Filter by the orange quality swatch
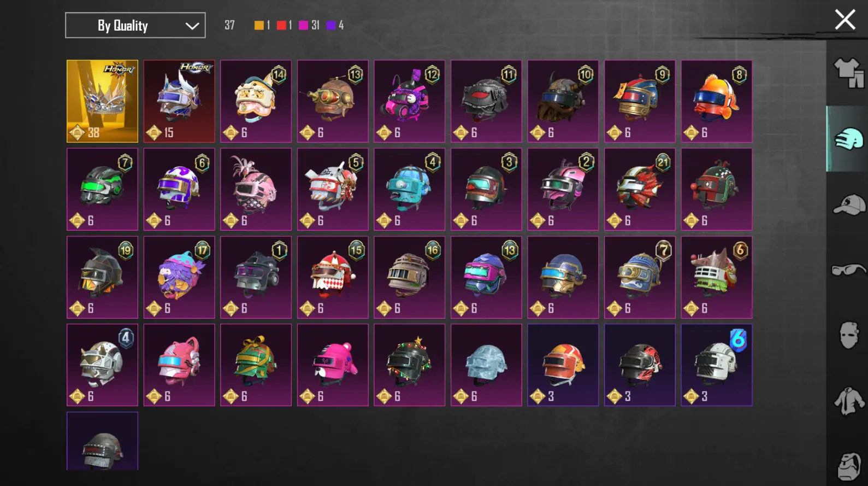The height and width of the screenshot is (486, 868). 259,25
